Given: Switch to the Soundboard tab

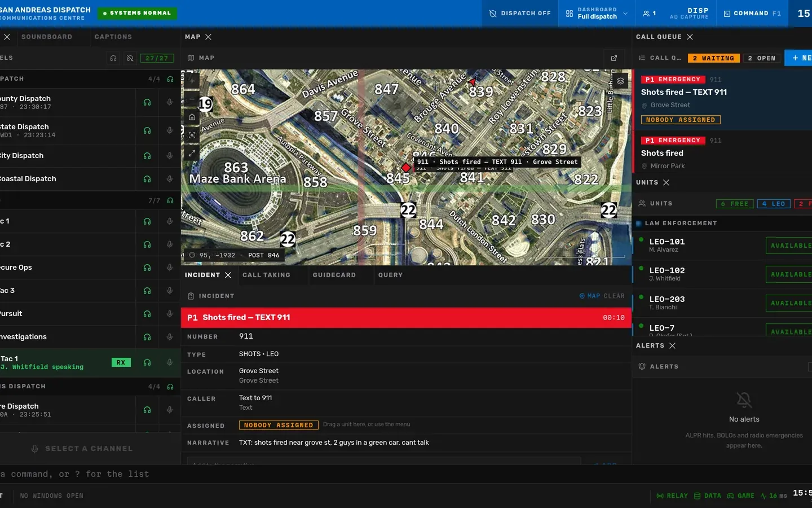Looking at the screenshot, I should [x=47, y=37].
